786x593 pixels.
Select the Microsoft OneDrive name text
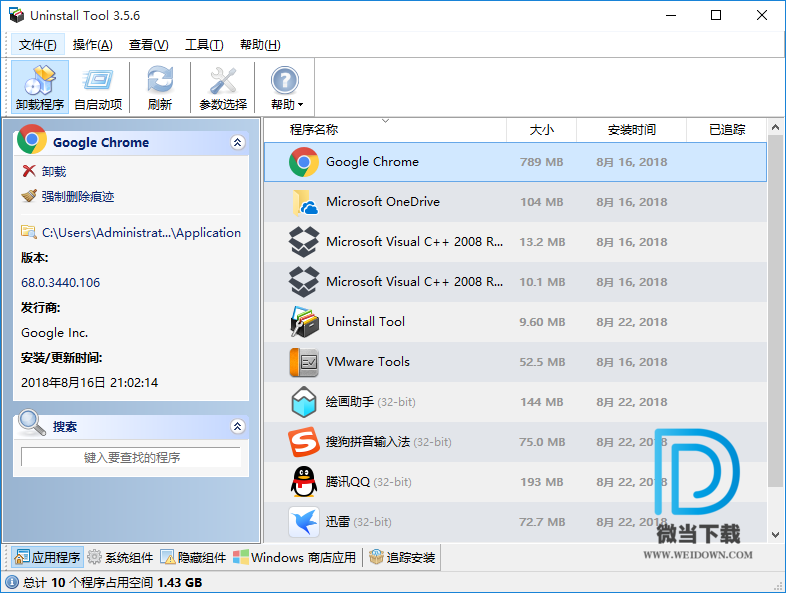pyautogui.click(x=383, y=202)
